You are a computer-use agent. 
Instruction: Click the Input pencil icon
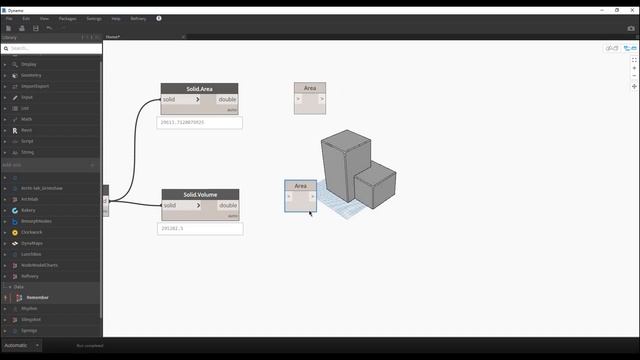coord(15,98)
